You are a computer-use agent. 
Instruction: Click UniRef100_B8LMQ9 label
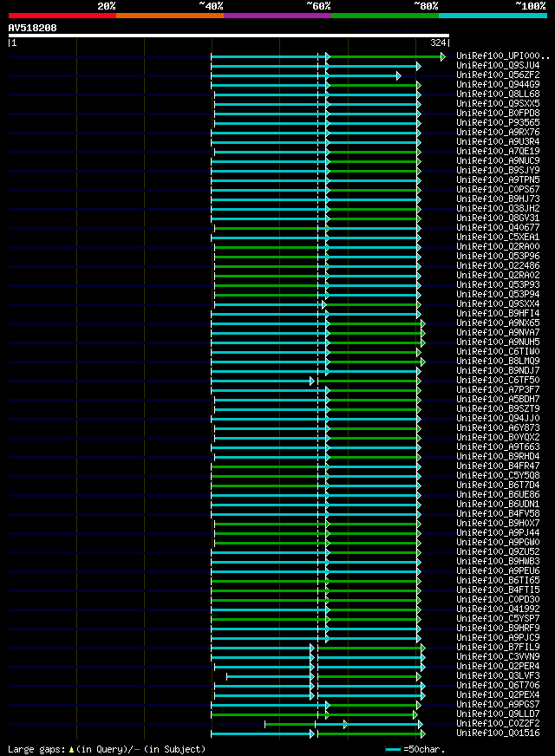click(498, 362)
